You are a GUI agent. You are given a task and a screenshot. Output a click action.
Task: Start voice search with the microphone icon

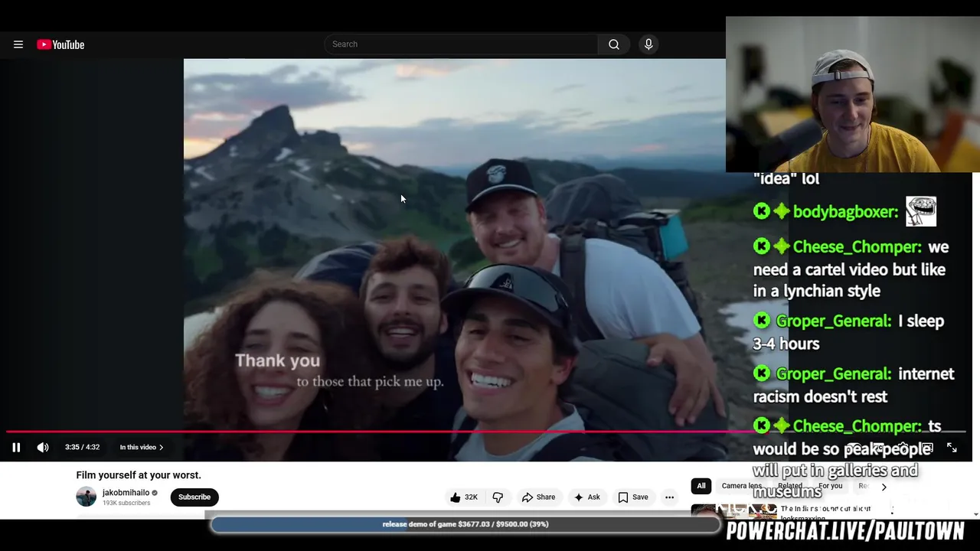[648, 44]
